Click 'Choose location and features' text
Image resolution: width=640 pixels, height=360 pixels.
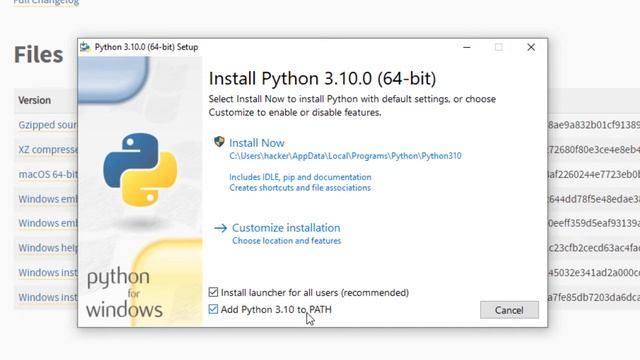click(x=287, y=241)
